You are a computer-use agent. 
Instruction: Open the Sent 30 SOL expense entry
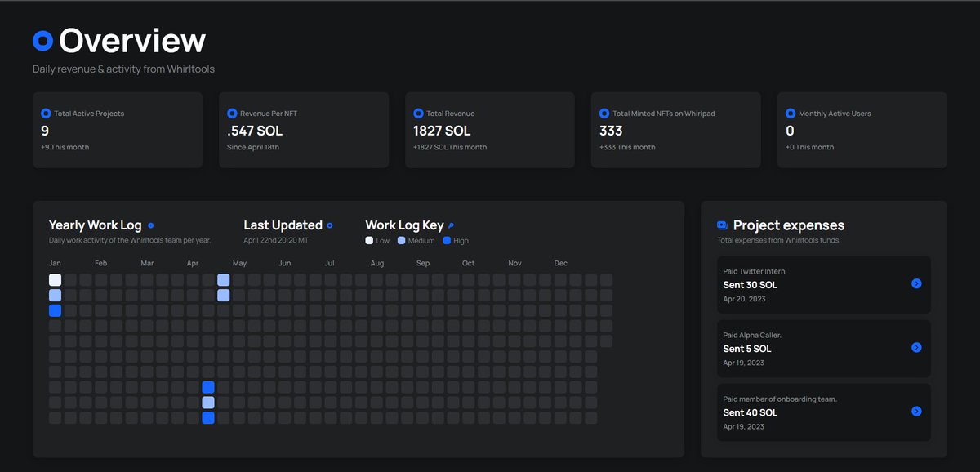pos(824,284)
